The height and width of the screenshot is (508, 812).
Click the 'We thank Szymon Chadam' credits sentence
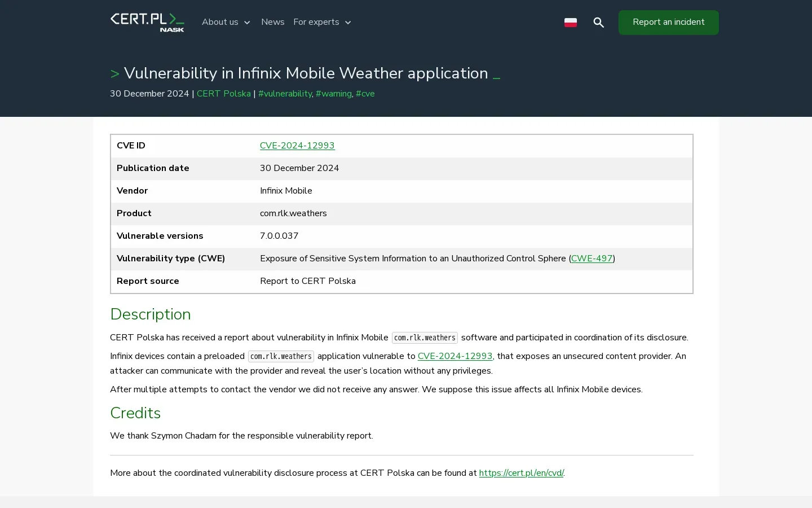[x=241, y=436]
